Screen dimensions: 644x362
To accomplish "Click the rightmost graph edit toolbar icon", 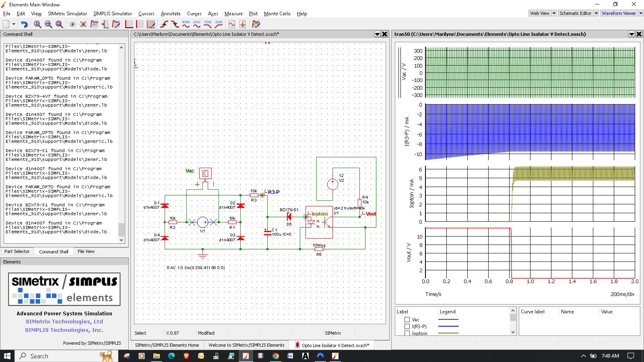I will (256, 24).
